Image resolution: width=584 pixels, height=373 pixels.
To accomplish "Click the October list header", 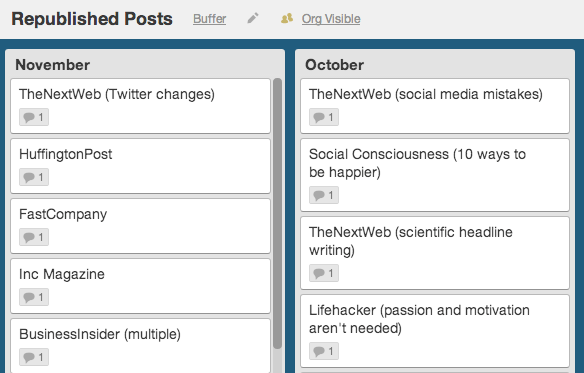I will point(334,65).
